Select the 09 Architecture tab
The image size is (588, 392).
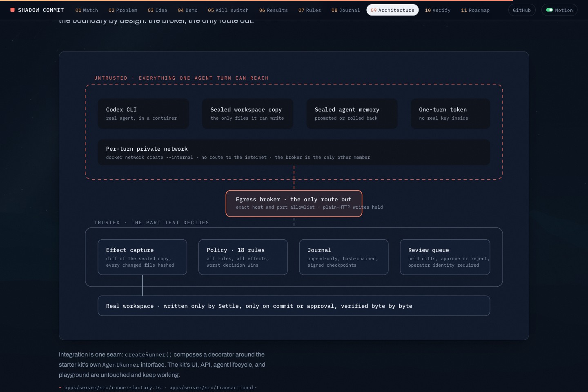392,10
